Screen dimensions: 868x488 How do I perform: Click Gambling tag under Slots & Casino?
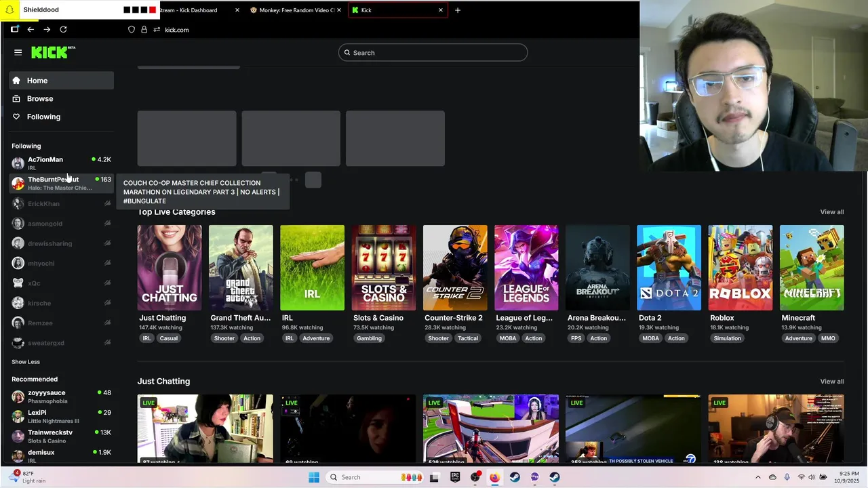point(369,338)
